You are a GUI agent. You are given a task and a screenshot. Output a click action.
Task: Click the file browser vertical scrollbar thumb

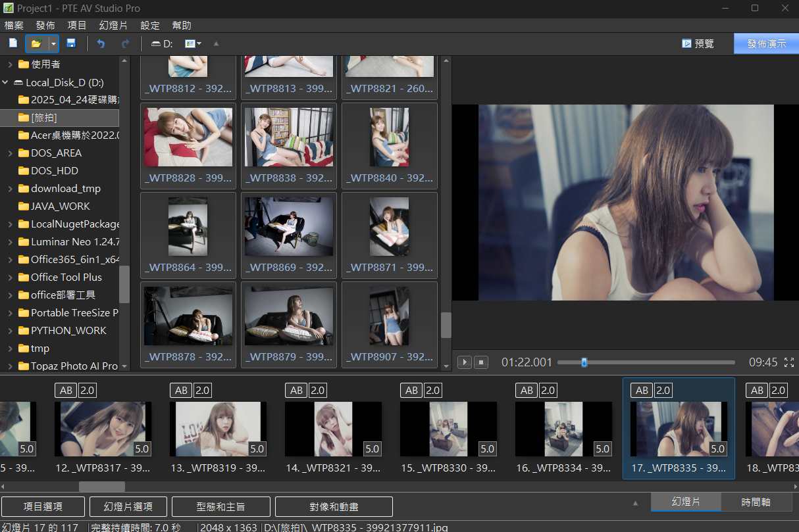[x=446, y=325]
